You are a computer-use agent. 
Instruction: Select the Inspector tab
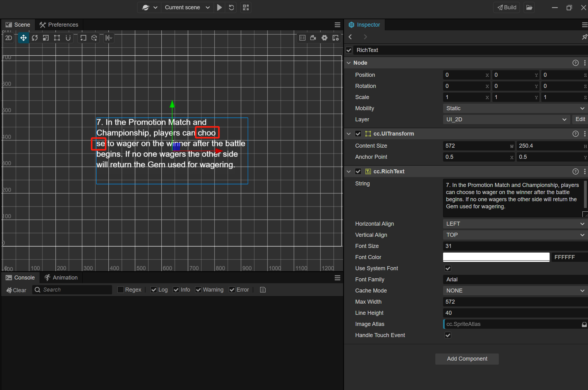364,25
